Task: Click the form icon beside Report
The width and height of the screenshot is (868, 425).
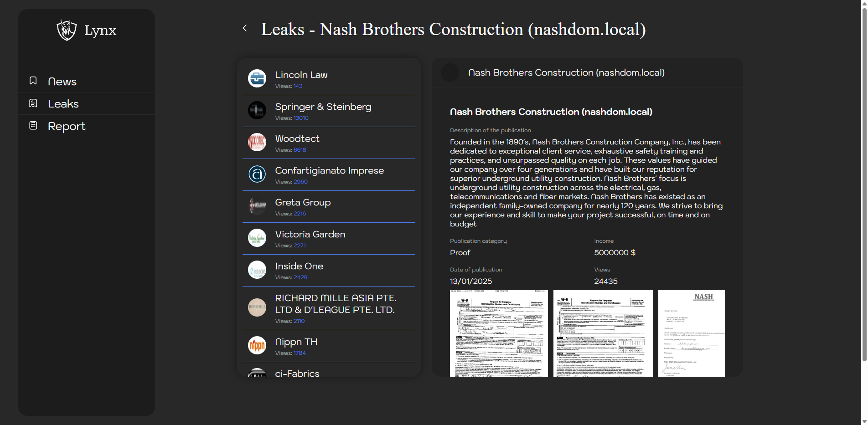Action: tap(33, 126)
